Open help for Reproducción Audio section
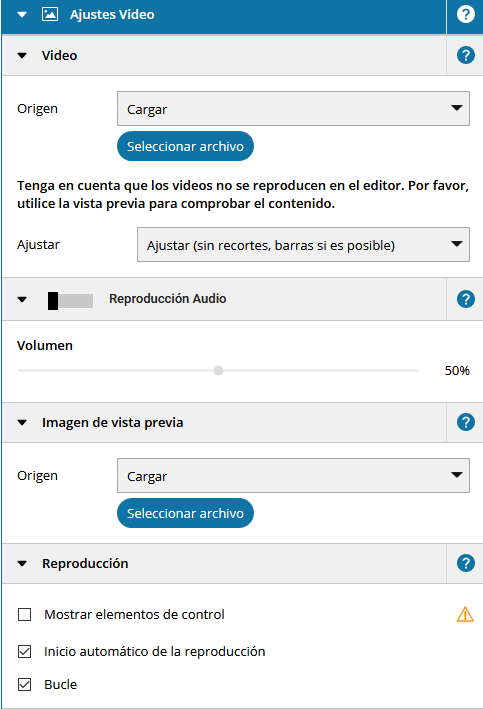 [465, 299]
